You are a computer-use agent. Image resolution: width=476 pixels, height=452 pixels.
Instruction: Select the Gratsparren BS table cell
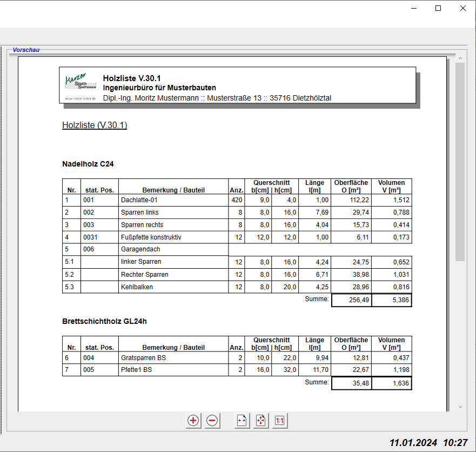point(173,357)
